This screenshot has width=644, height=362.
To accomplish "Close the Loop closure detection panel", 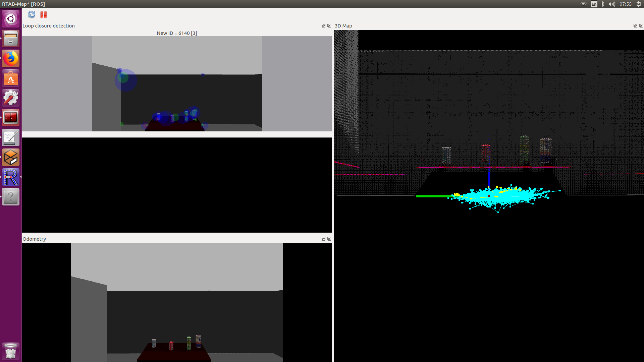I will pyautogui.click(x=329, y=26).
